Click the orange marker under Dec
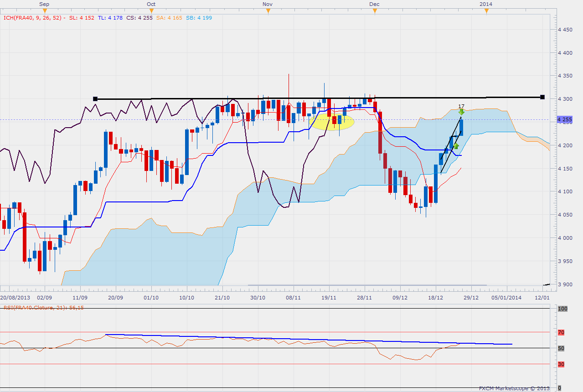Screen dimensions: 583x392 pos(375,10)
